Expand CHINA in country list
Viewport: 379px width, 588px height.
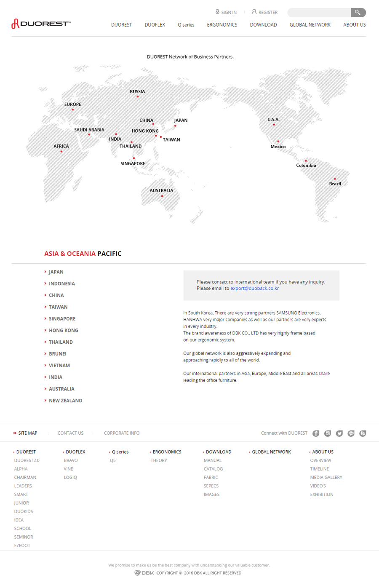click(56, 296)
